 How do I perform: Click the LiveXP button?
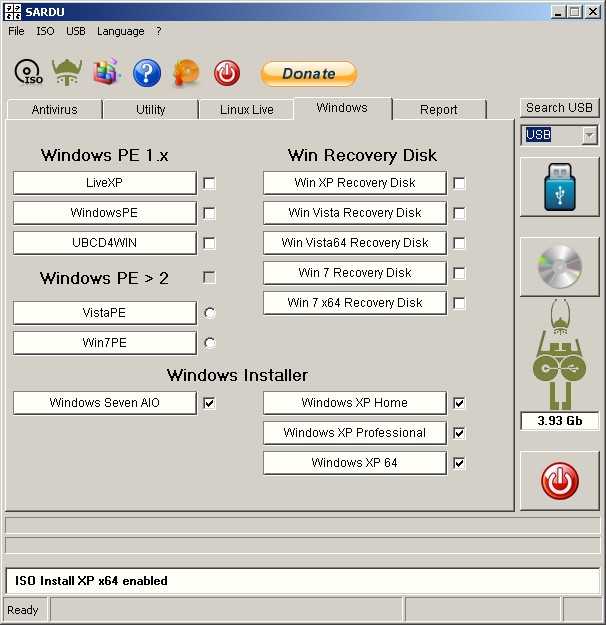tap(104, 183)
